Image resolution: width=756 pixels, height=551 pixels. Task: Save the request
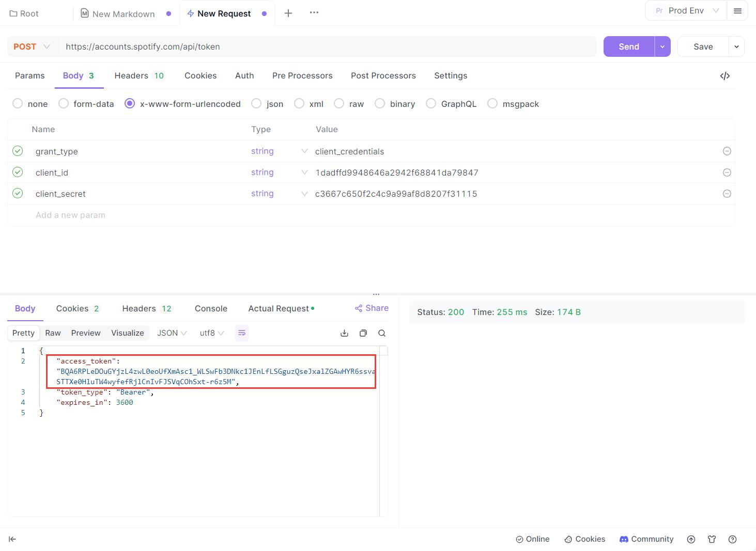703,46
